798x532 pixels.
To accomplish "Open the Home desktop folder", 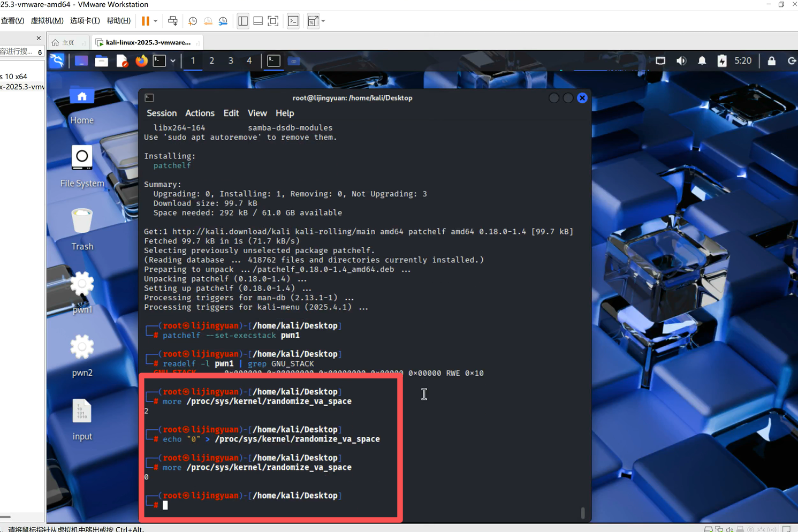I will (x=82, y=105).
